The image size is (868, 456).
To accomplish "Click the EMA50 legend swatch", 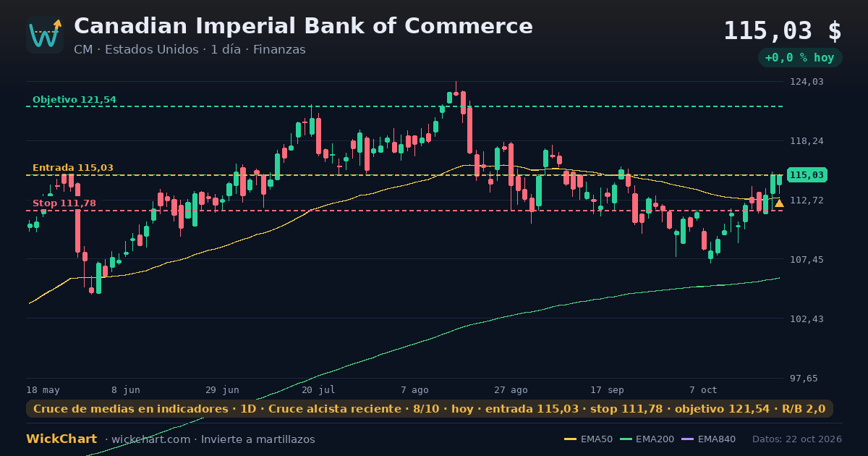I will (571, 439).
